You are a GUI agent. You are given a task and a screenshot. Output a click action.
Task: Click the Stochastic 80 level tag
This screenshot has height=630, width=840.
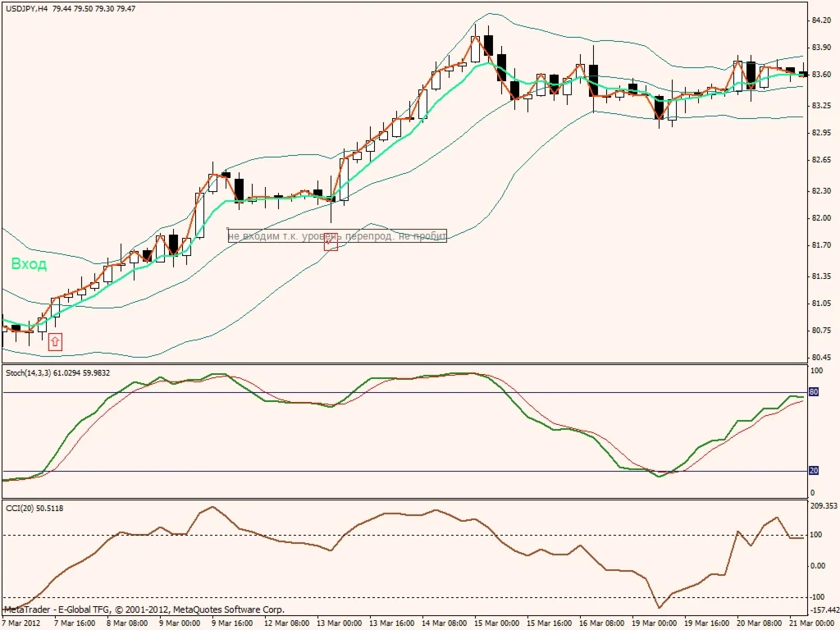[814, 392]
